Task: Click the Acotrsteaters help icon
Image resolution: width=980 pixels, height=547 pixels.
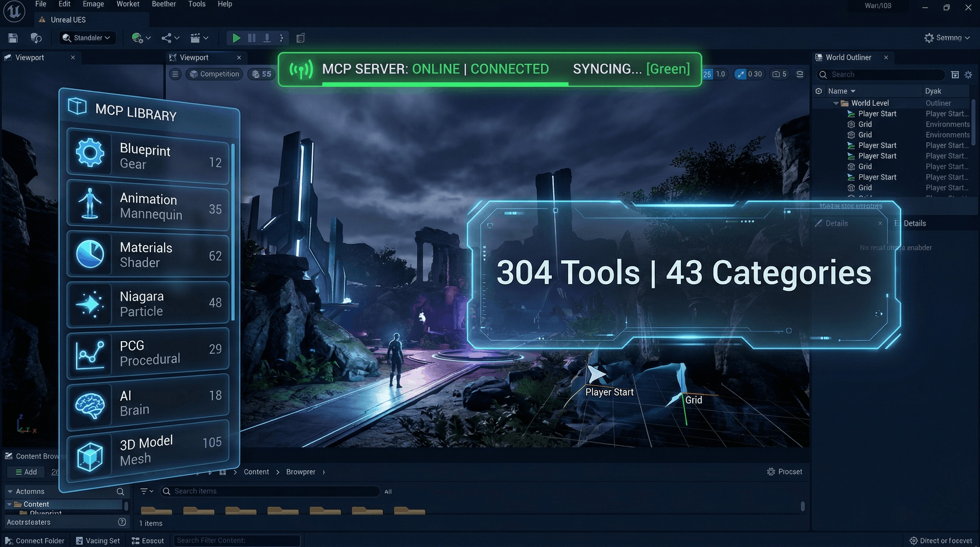Action: coord(122,522)
